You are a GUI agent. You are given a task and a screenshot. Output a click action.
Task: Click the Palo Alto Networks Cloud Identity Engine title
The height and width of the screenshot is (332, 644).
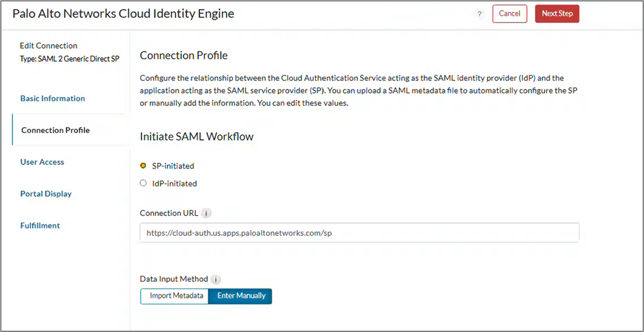(x=123, y=14)
